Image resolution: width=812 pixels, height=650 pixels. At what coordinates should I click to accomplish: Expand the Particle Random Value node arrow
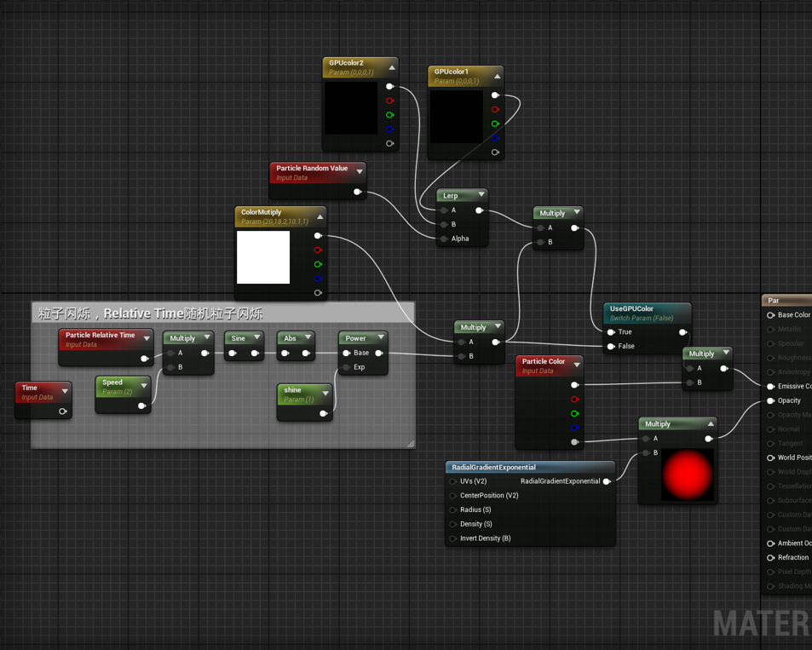click(360, 172)
